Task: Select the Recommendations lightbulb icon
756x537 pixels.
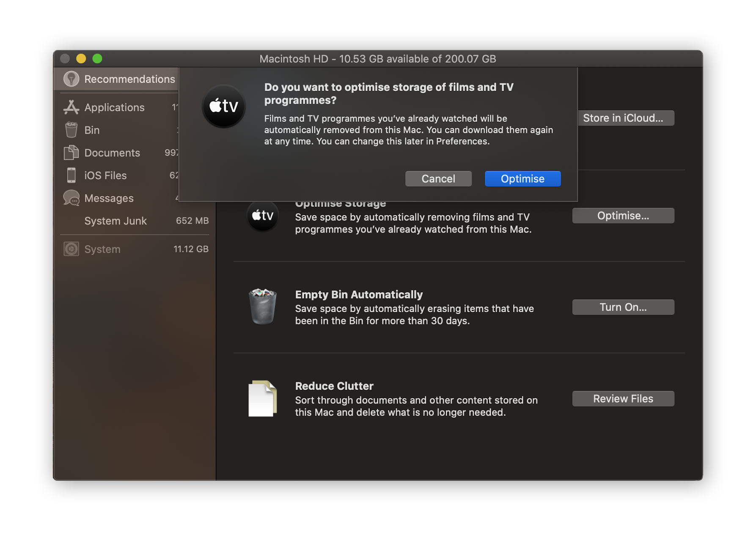Action: coord(71,79)
